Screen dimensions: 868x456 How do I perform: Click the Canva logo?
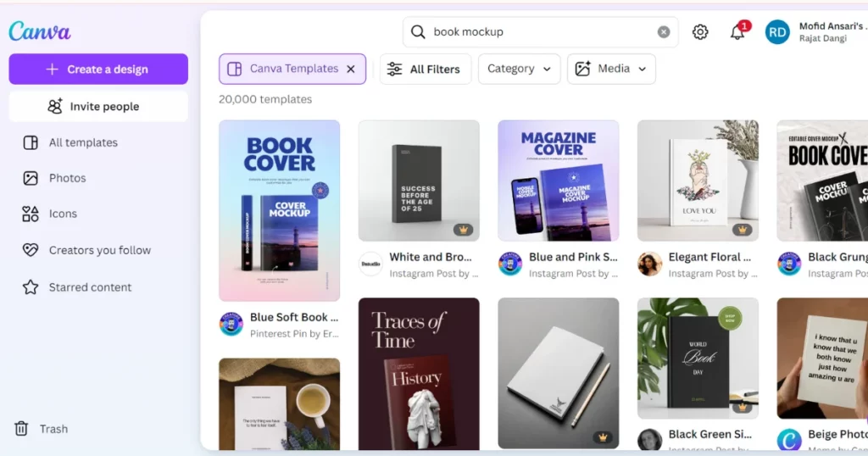pos(40,31)
